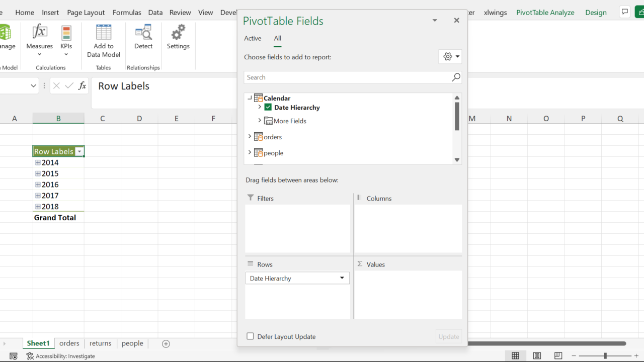Viewport: 644px width, 362px height.
Task: Open PivotTable Fields tools gear menu
Action: click(450, 57)
